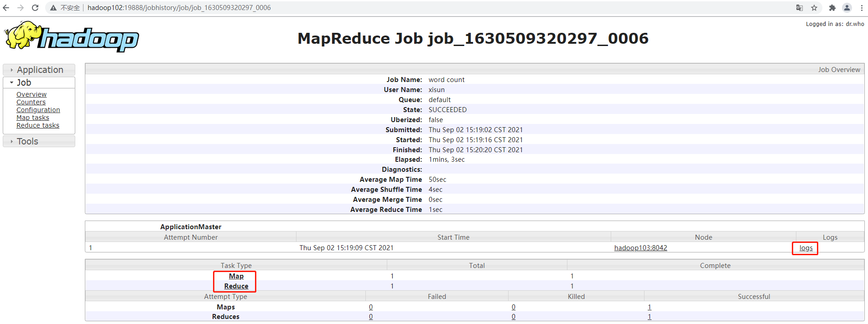Click the browser forward arrow
The height and width of the screenshot is (324, 868).
tap(21, 8)
